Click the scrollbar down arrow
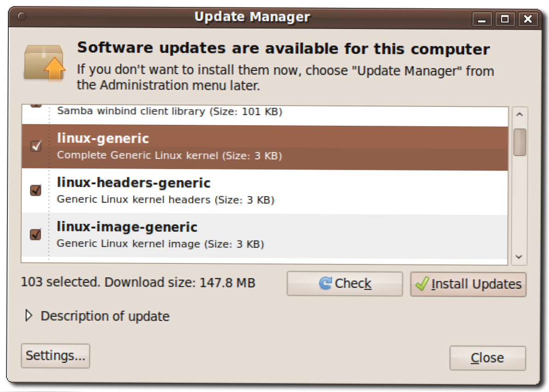Viewport: 549px width, 392px height. pyautogui.click(x=519, y=257)
